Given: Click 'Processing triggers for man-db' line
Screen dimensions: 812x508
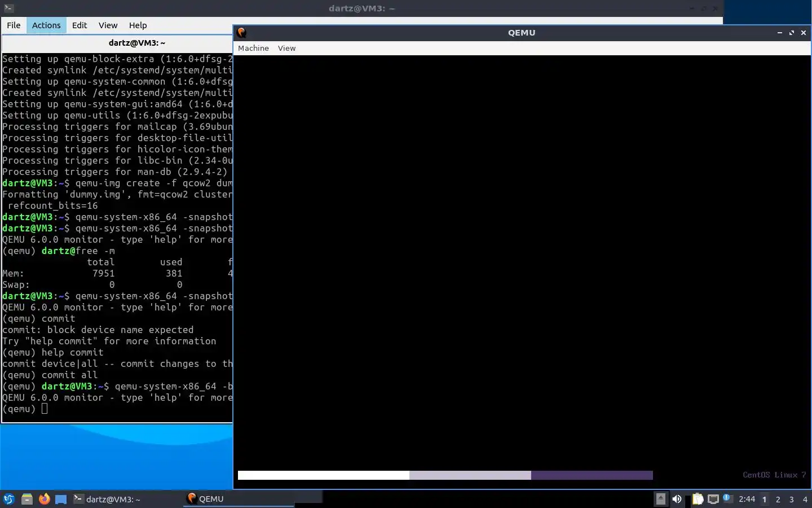Looking at the screenshot, I should pos(114,172).
